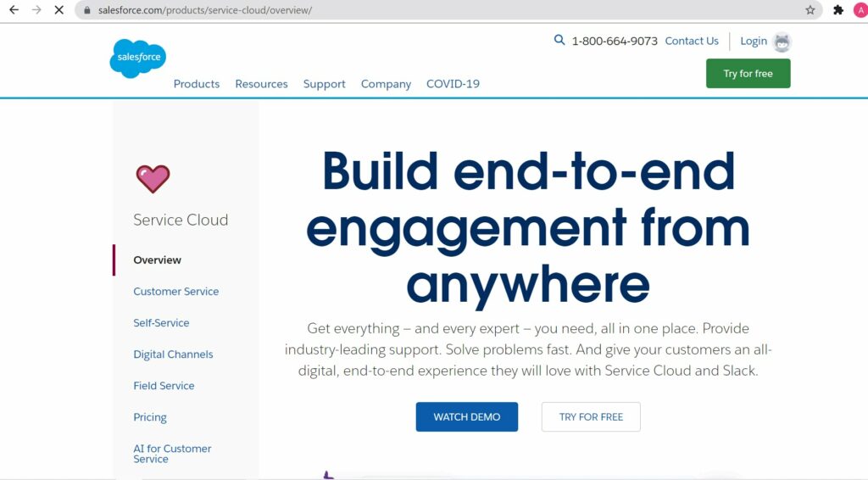The width and height of the screenshot is (868, 480).
Task: Open the Support menu
Action: click(325, 84)
